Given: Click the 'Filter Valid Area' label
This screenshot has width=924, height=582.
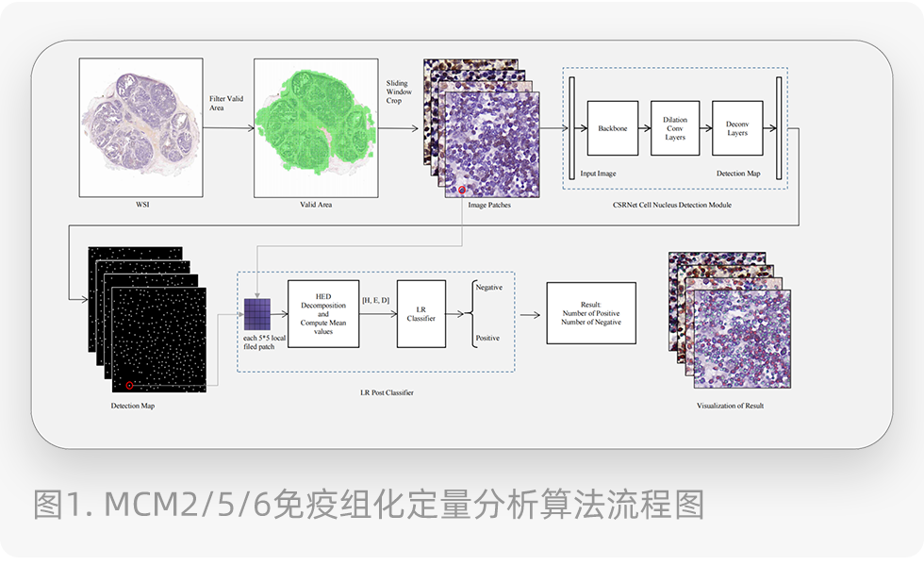Looking at the screenshot, I should coord(226,103).
